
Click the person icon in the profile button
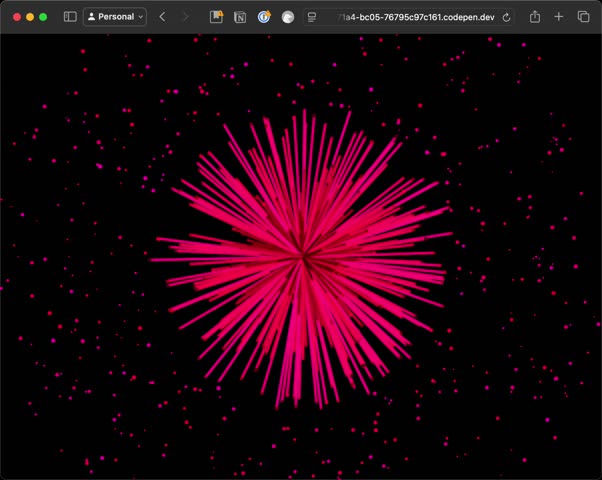click(92, 17)
